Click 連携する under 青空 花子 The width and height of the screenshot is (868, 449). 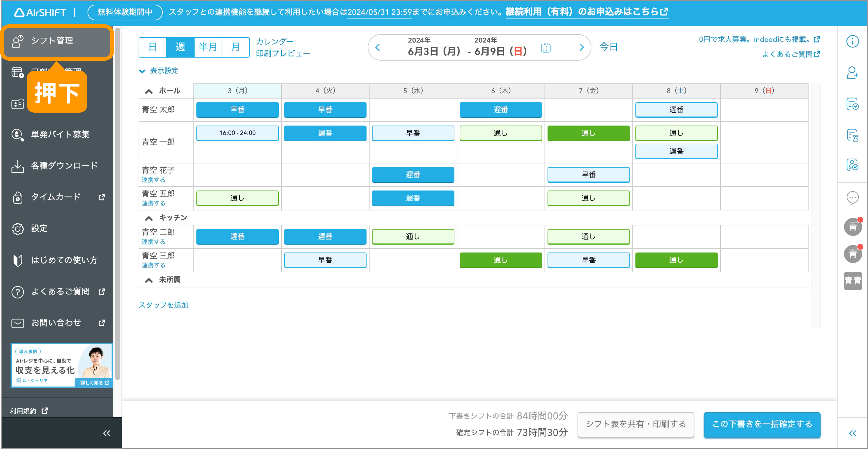[x=153, y=180]
